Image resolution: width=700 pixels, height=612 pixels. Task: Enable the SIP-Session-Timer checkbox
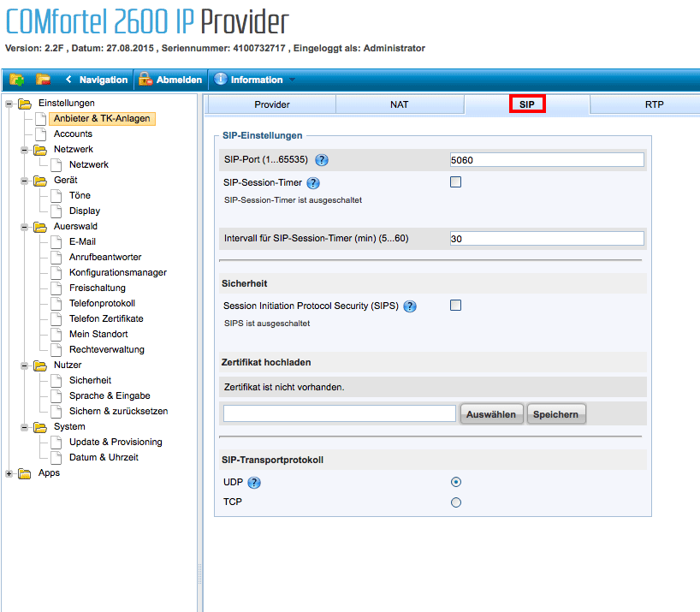point(455,182)
